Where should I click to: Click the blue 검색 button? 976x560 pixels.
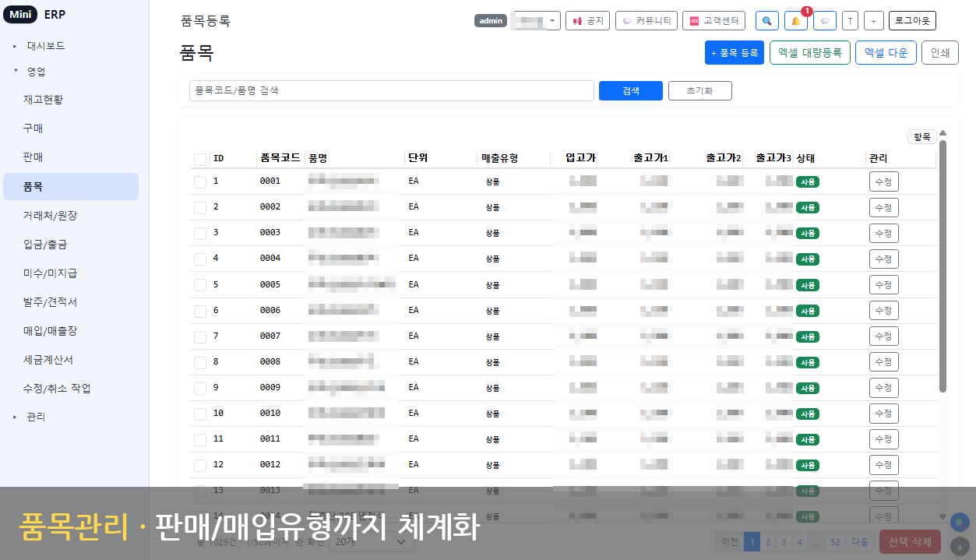(631, 90)
